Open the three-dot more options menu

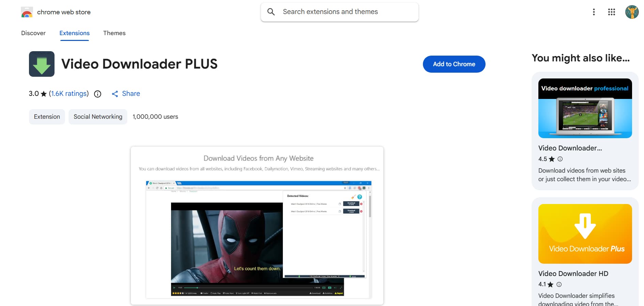594,12
